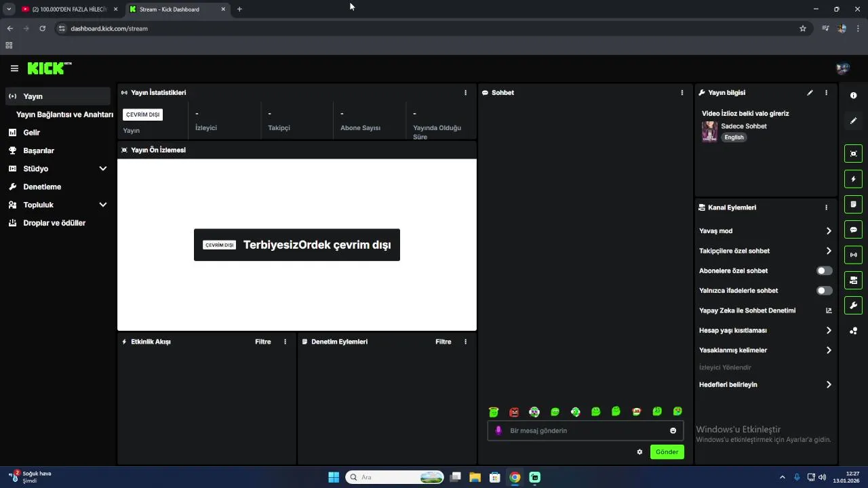The width and height of the screenshot is (868, 488).
Task: Open Denetim Eylemleri three-dot menu
Action: coord(465,342)
